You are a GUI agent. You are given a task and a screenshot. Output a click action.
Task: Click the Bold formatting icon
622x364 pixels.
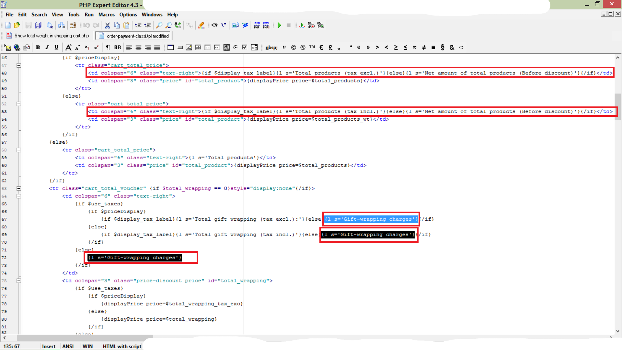click(38, 47)
